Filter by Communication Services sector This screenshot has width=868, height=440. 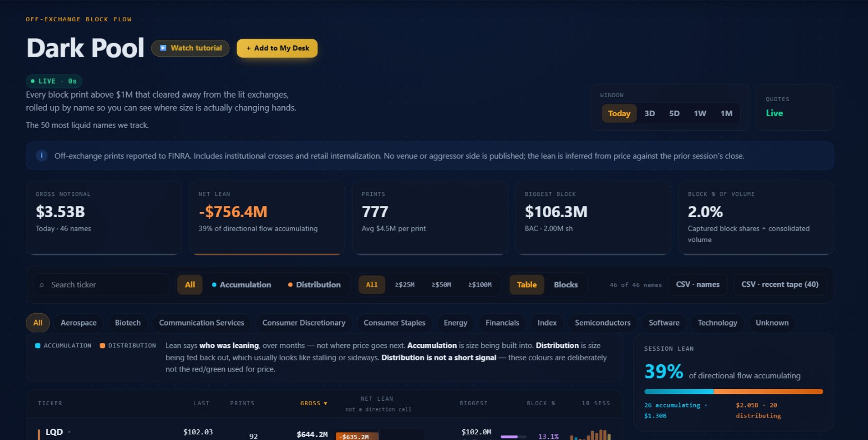[x=201, y=323]
